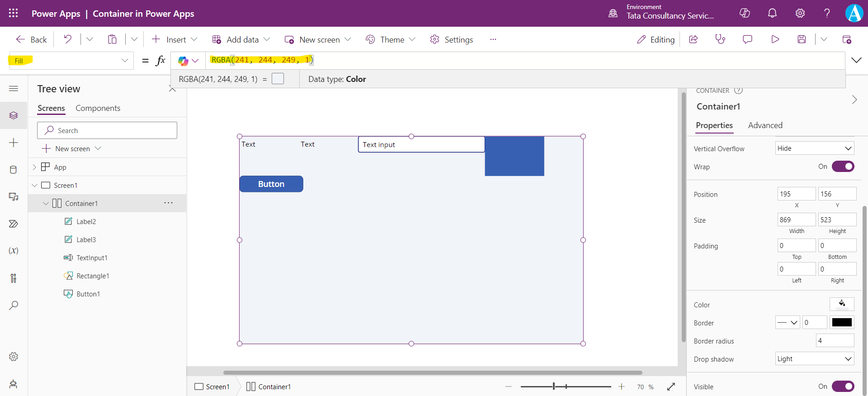
Task: Open the Vertical Overflow dropdown
Action: [x=814, y=148]
